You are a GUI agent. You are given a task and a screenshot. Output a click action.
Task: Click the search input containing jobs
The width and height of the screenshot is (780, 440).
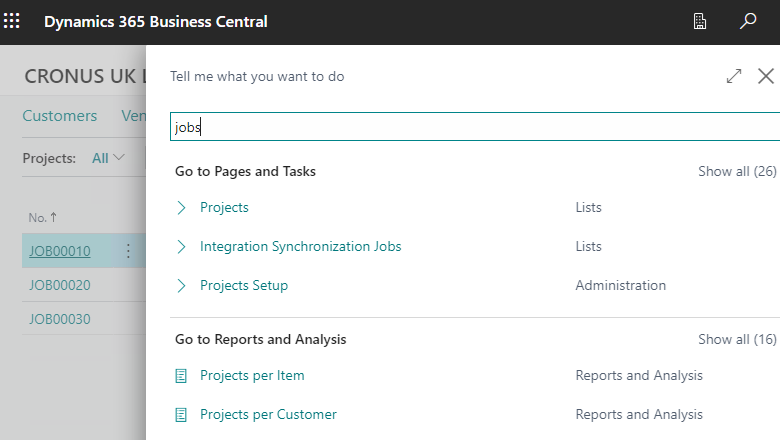tap(470, 127)
